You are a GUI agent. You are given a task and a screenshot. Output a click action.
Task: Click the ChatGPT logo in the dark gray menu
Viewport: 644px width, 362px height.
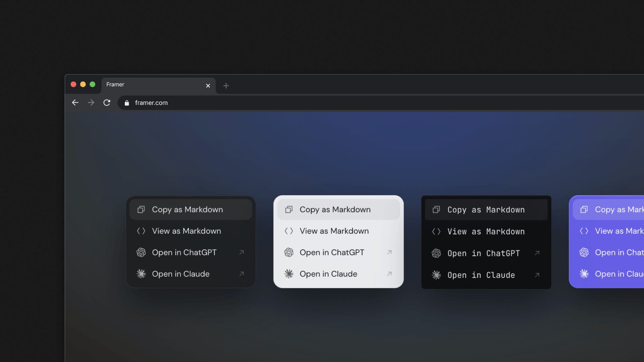141,252
